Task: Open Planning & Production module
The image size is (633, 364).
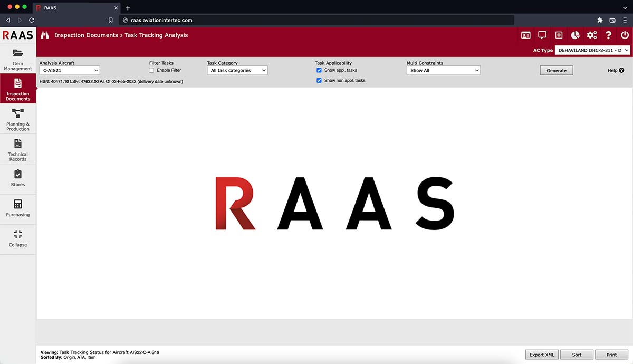Action: [x=18, y=119]
